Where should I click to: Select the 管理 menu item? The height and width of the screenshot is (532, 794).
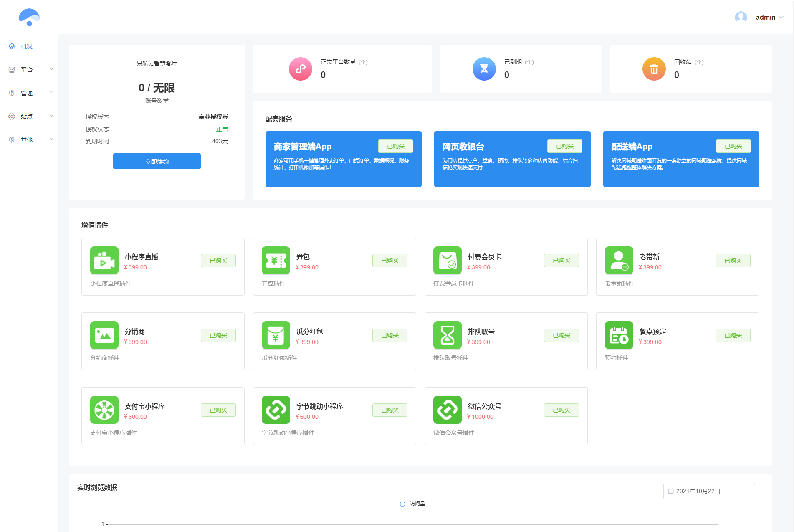(26, 93)
